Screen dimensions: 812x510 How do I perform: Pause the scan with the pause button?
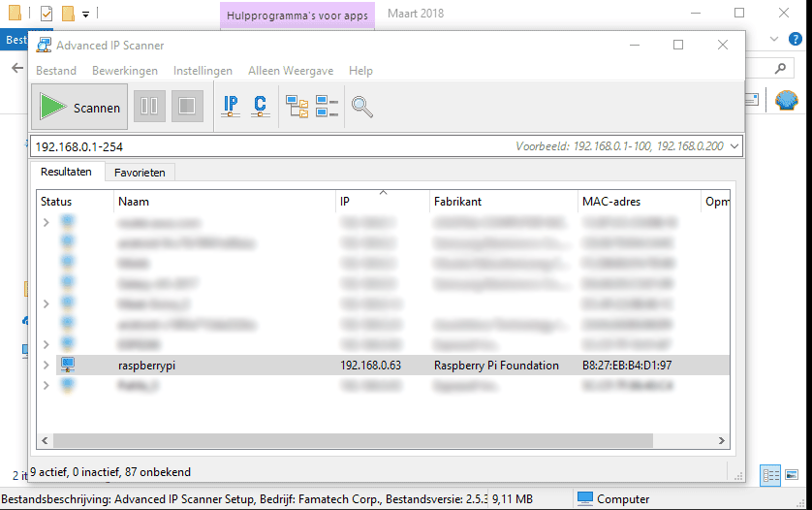coord(149,107)
